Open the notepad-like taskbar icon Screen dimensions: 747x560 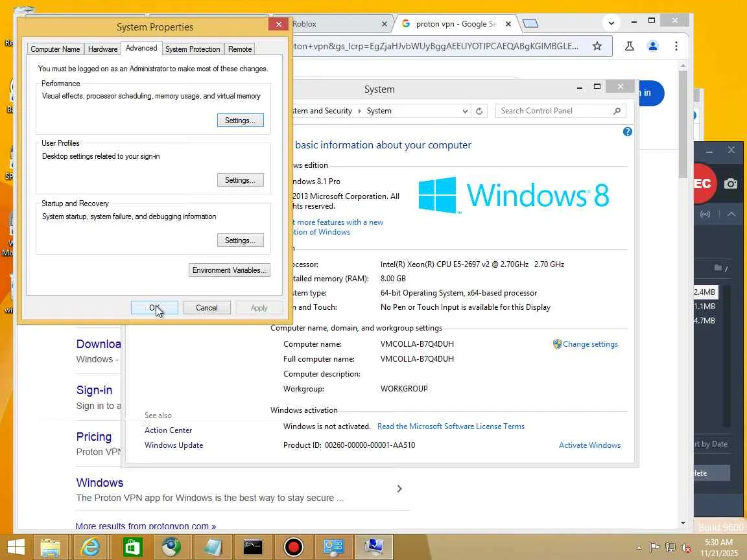tap(213, 547)
